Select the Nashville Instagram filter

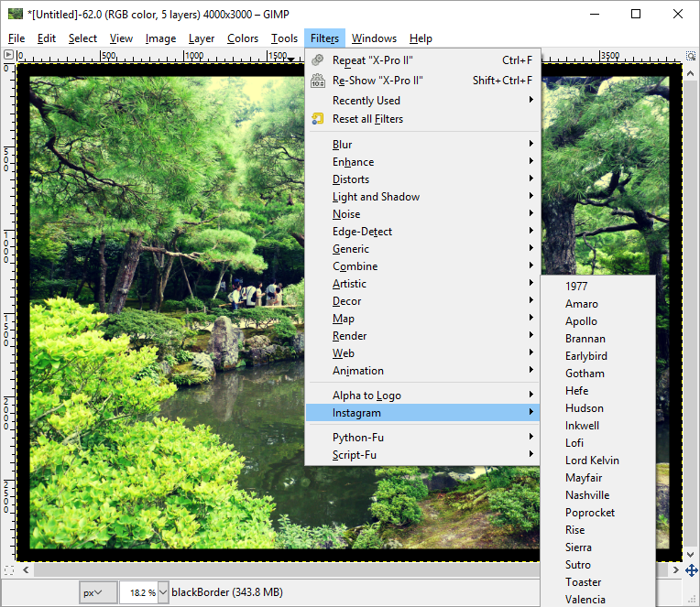586,495
